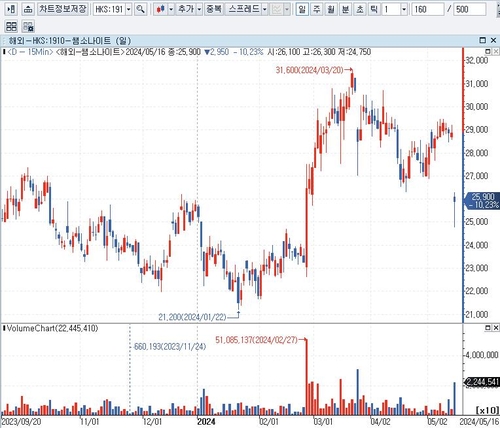500x428 pixels.
Task: Click the 스프레드 spread button
Action: pos(244,9)
